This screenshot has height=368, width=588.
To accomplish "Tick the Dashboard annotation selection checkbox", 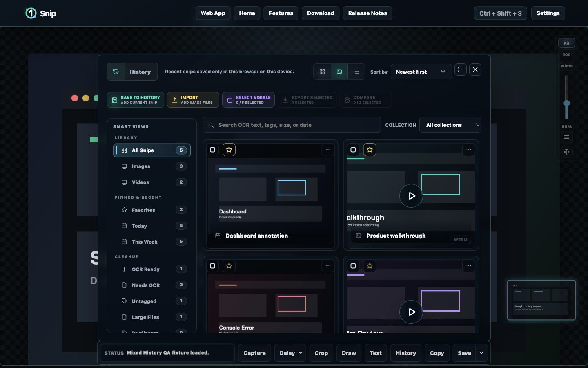I will click(213, 150).
